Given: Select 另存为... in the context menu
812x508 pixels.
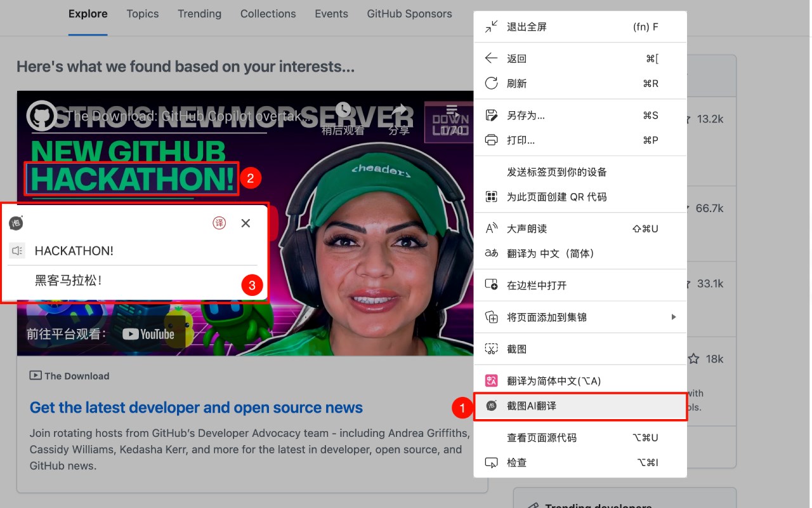Looking at the screenshot, I should point(580,115).
